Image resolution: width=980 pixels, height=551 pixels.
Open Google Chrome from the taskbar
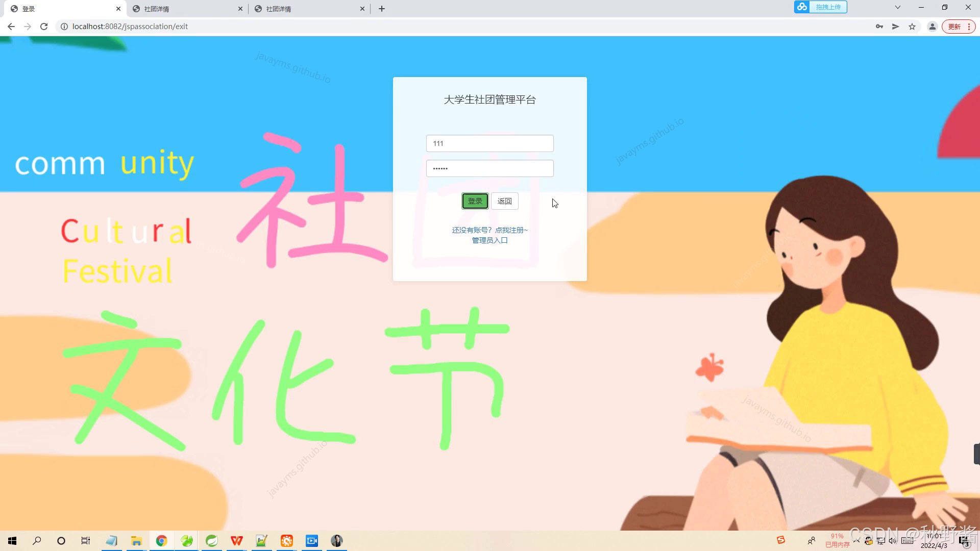(162, 540)
